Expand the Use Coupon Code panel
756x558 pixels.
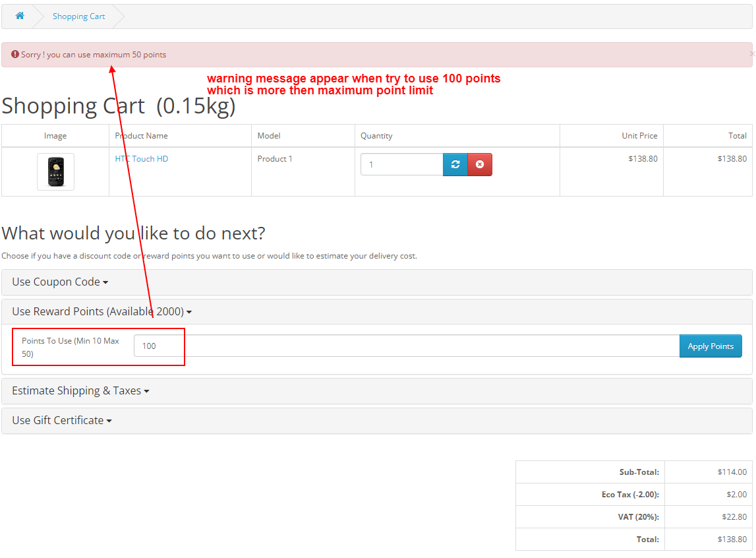pos(59,282)
